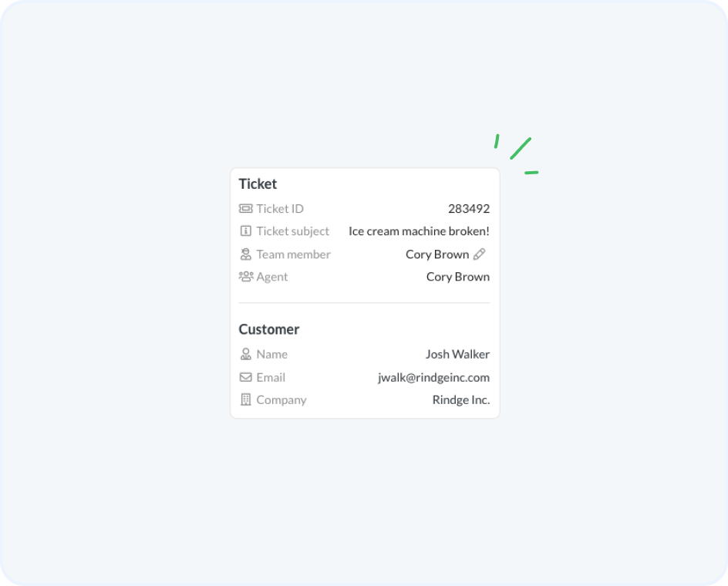Click the customer name Josh Walker
The height and width of the screenshot is (586, 728).
pos(457,354)
